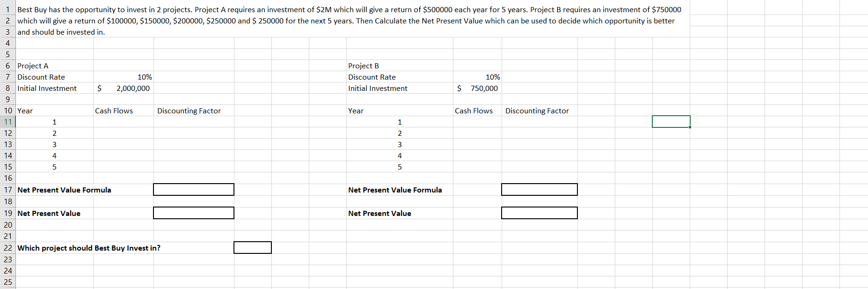Image resolution: width=868 pixels, height=289 pixels.
Task: Select Project A year 1 Cash Flows cell
Action: click(x=124, y=122)
